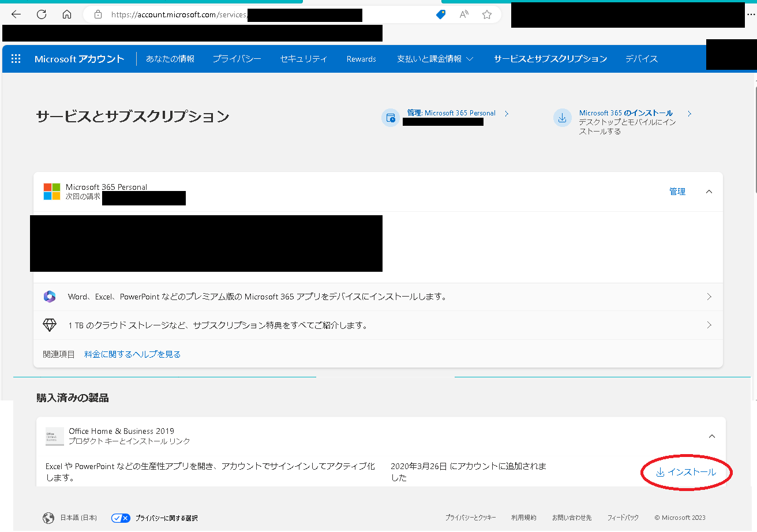Click the Office Home & Business 2019 thumbnail

click(55, 437)
